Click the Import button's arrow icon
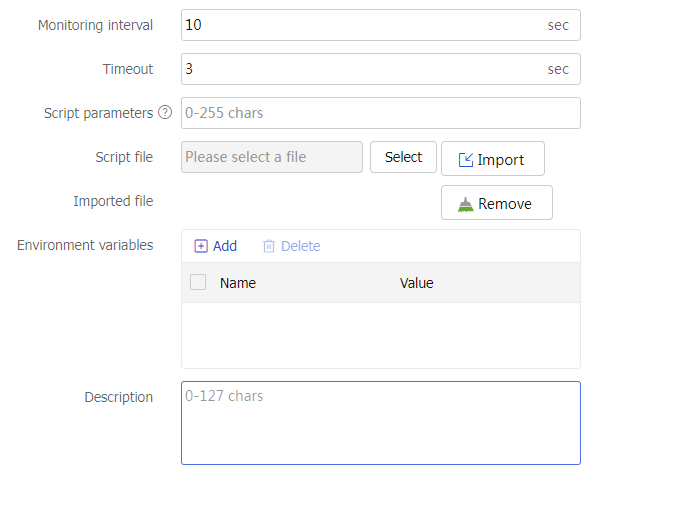The image size is (687, 512). pyautogui.click(x=466, y=160)
